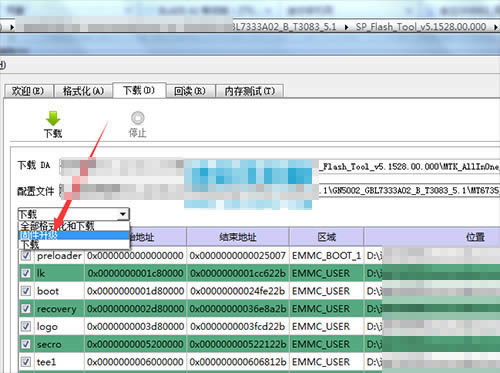Viewport: 500px width, 373px height.
Task: Uncheck the preloader partition checkbox
Action: (26, 256)
